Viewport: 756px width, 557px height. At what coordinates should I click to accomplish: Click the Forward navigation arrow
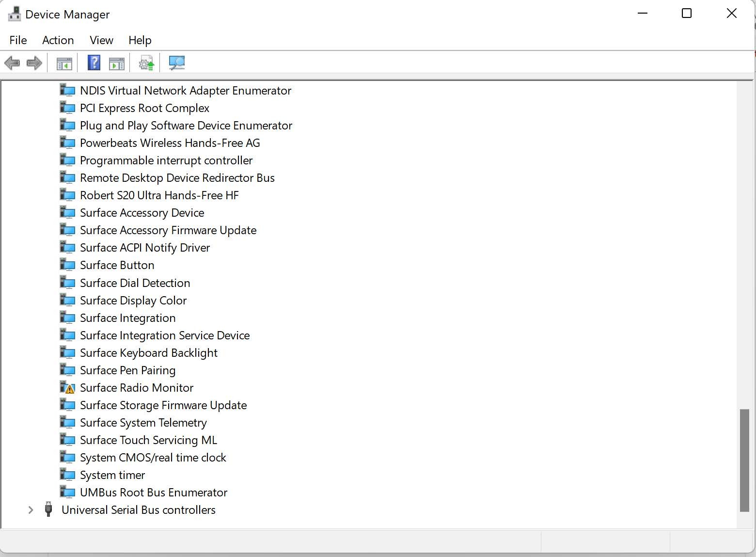point(34,63)
